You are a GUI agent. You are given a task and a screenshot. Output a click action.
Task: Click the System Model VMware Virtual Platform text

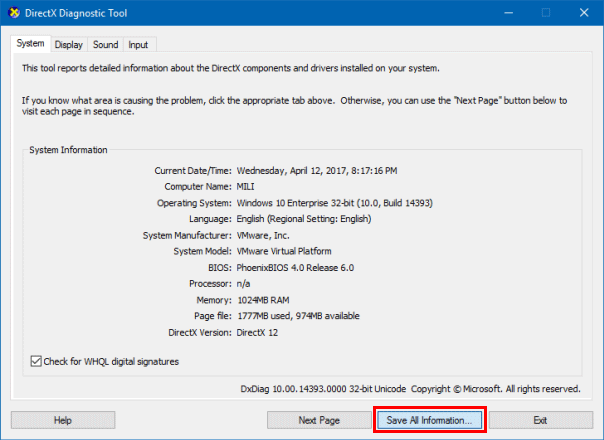(x=297, y=251)
